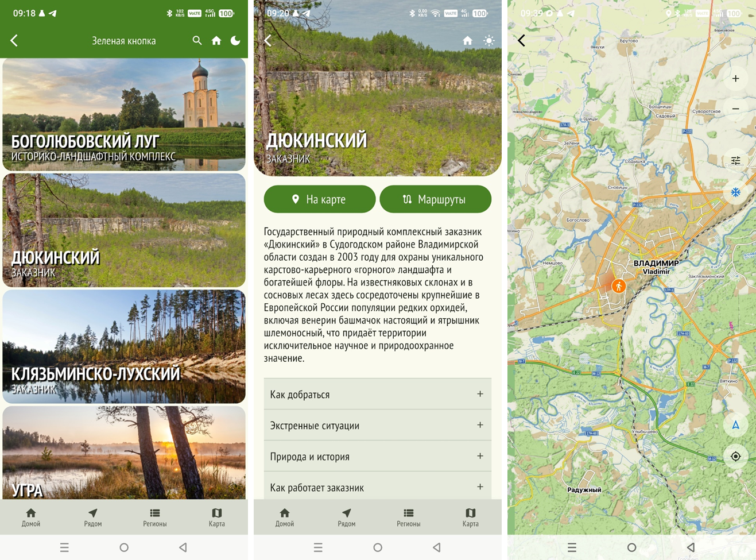
Task: Expand the Как работает заказник section
Action: 378,486
